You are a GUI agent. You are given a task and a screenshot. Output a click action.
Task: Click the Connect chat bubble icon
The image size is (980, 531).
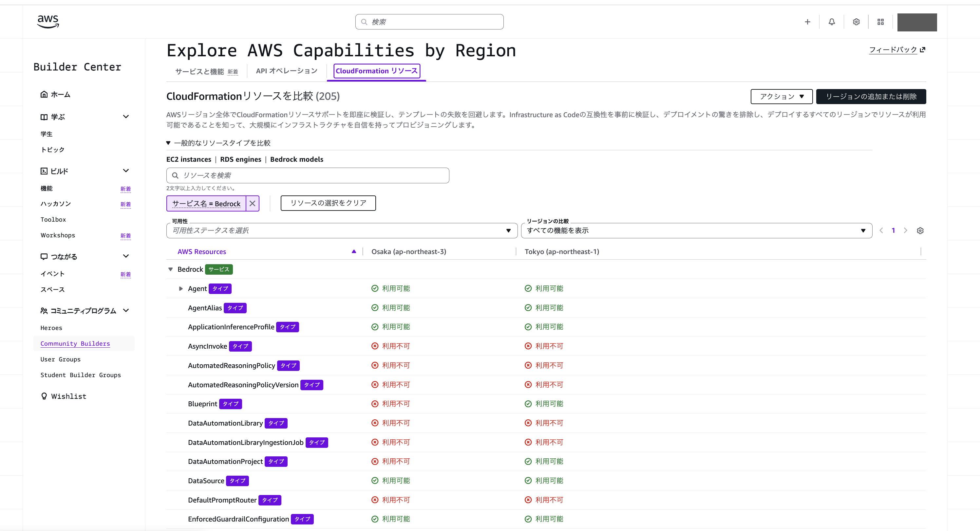point(44,257)
